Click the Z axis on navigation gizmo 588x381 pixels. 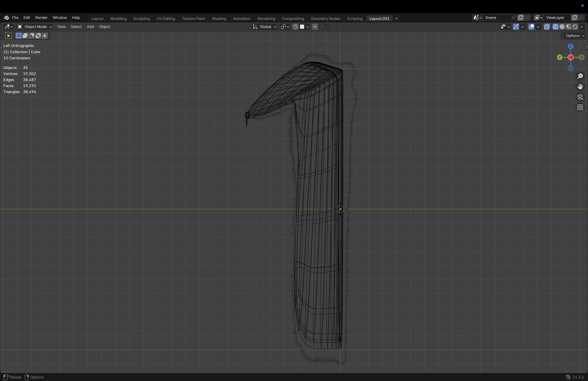pos(570,46)
